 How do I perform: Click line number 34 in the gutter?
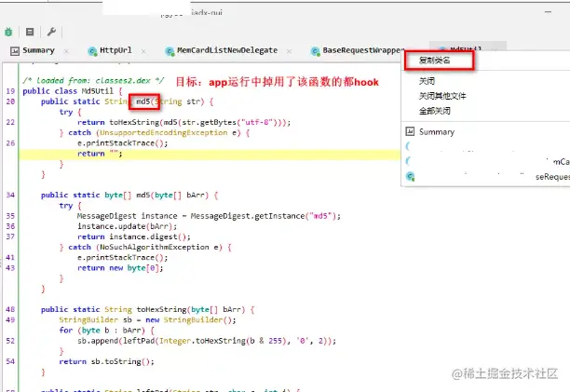pyautogui.click(x=10, y=196)
